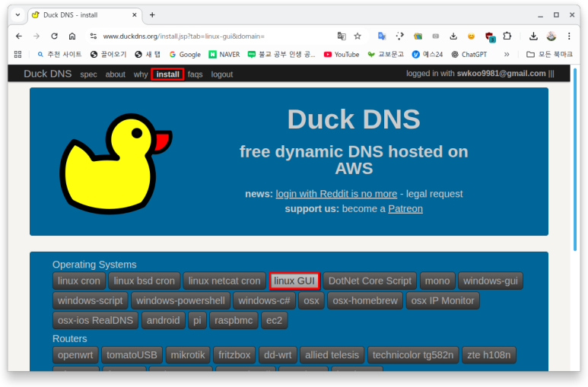The width and height of the screenshot is (588, 387).
Task: Click the page vertical scrollbar
Action: [575, 160]
